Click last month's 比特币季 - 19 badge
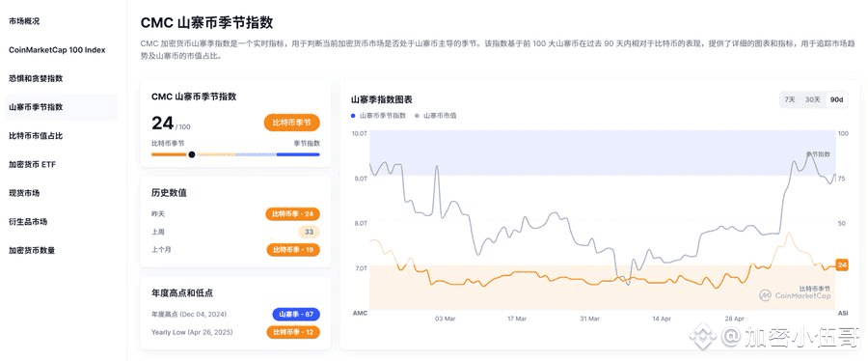This screenshot has height=361, width=868. [293, 250]
